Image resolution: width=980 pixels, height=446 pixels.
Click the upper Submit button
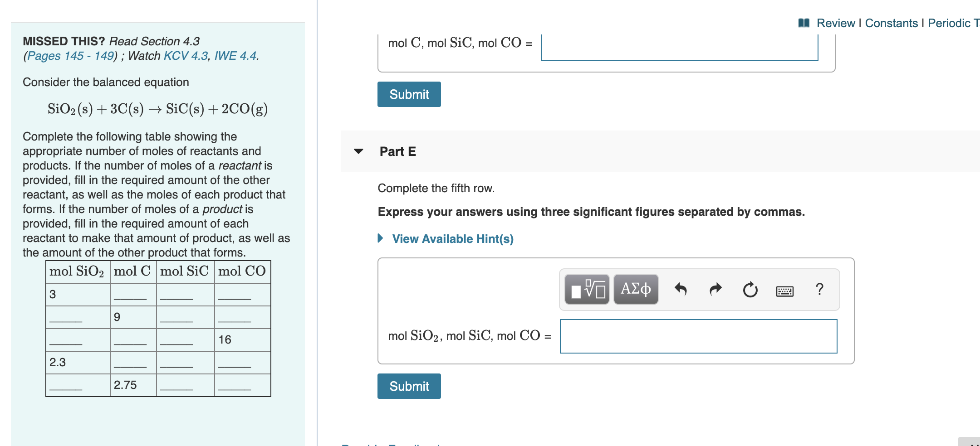click(x=409, y=94)
